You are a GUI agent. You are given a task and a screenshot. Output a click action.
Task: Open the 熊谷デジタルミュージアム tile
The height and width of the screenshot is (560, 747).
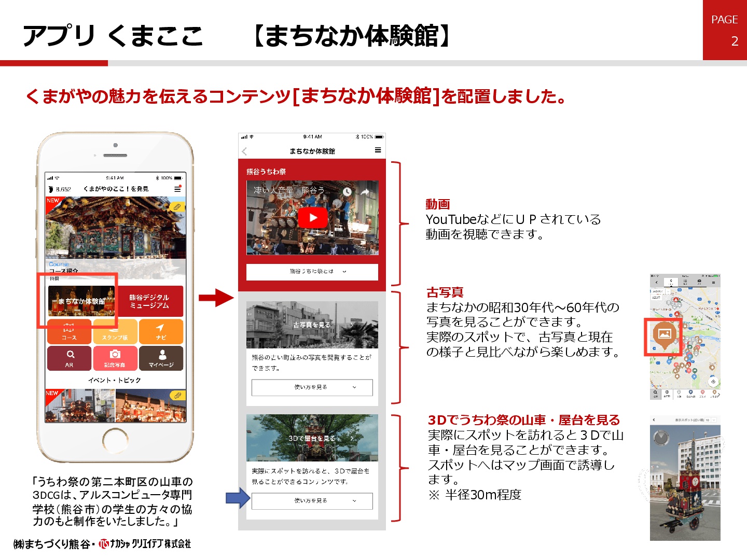click(x=150, y=301)
